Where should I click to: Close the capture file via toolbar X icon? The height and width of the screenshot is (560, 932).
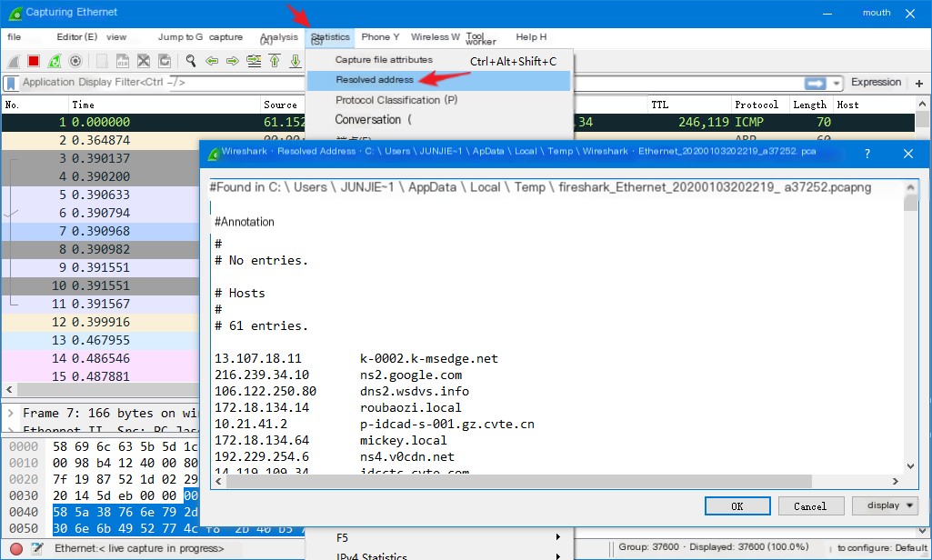click(x=144, y=61)
